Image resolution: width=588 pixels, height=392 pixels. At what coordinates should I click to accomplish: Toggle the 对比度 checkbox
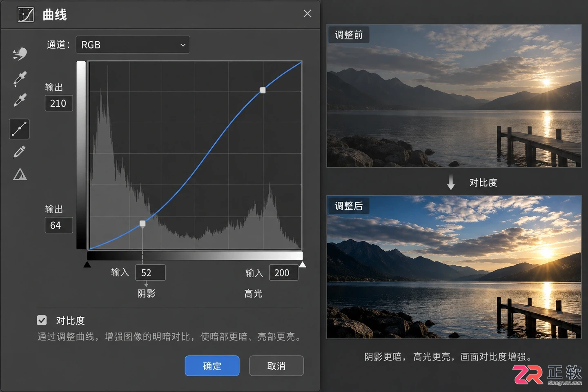tap(42, 320)
